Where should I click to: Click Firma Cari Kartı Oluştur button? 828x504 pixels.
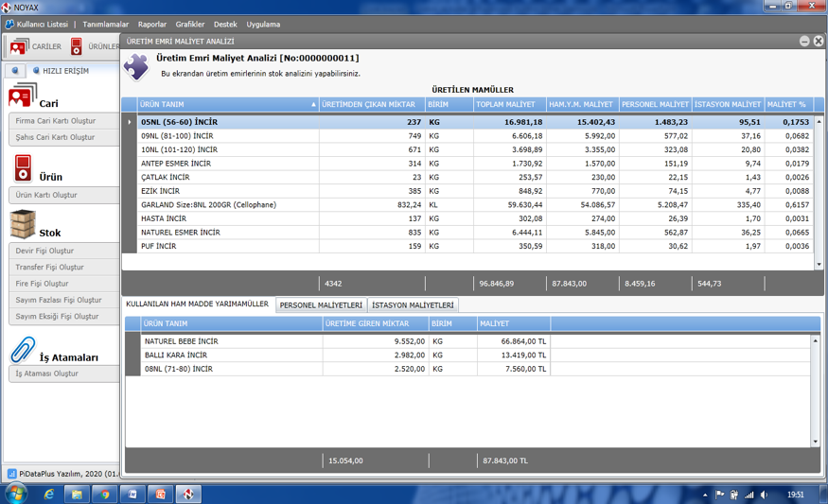pos(57,121)
